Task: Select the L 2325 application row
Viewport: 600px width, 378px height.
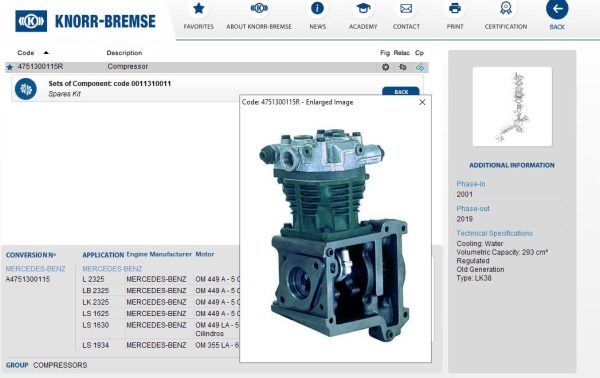Action: coord(161,279)
